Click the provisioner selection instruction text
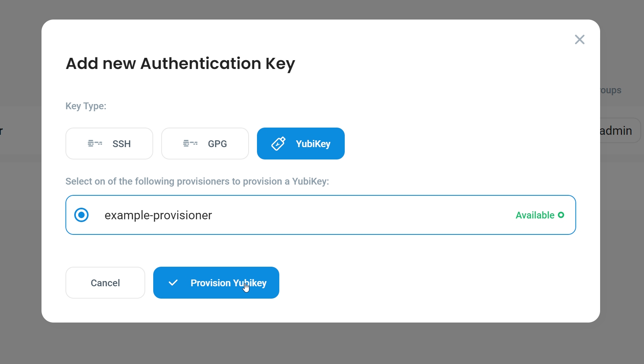 197,181
